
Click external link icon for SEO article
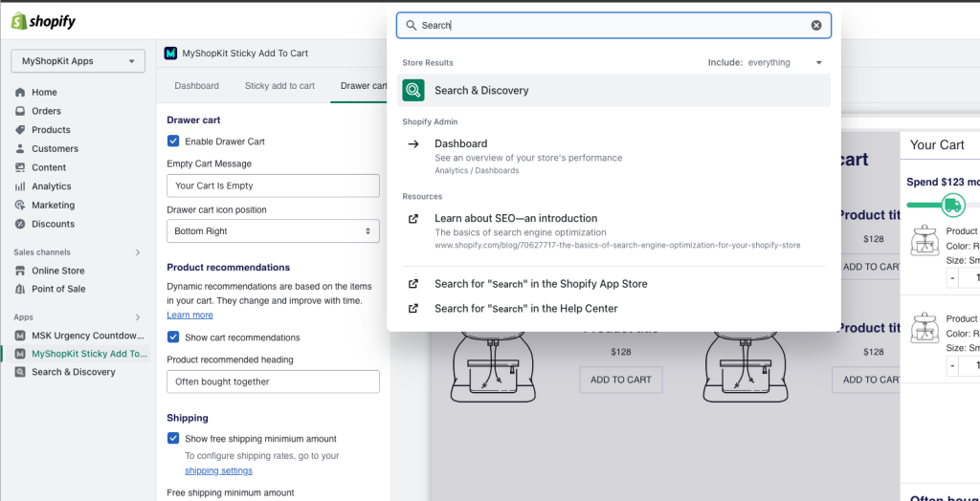[413, 219]
